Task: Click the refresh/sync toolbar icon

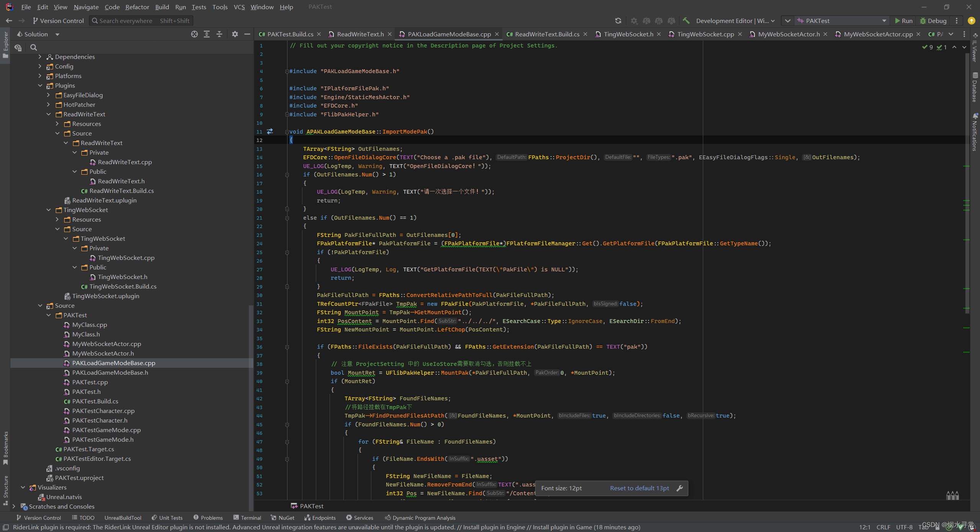Action: point(618,21)
